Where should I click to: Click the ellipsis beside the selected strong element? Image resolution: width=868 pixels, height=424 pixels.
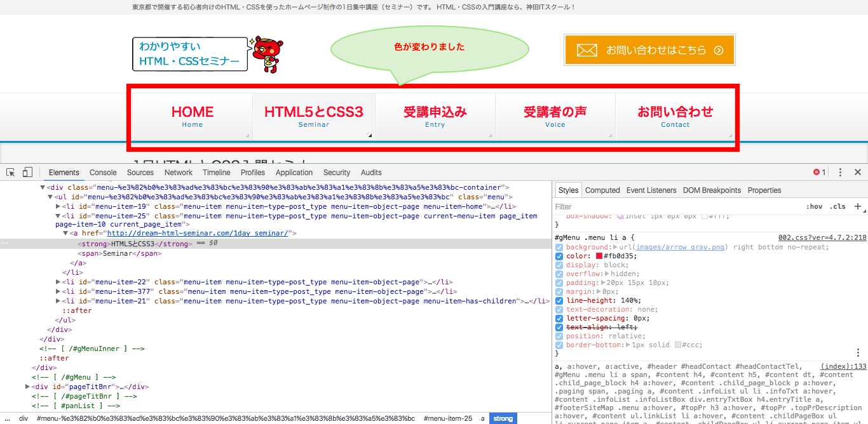click(5, 244)
